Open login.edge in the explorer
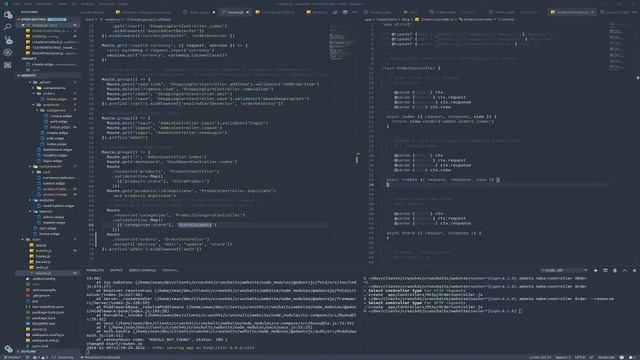 52,161
